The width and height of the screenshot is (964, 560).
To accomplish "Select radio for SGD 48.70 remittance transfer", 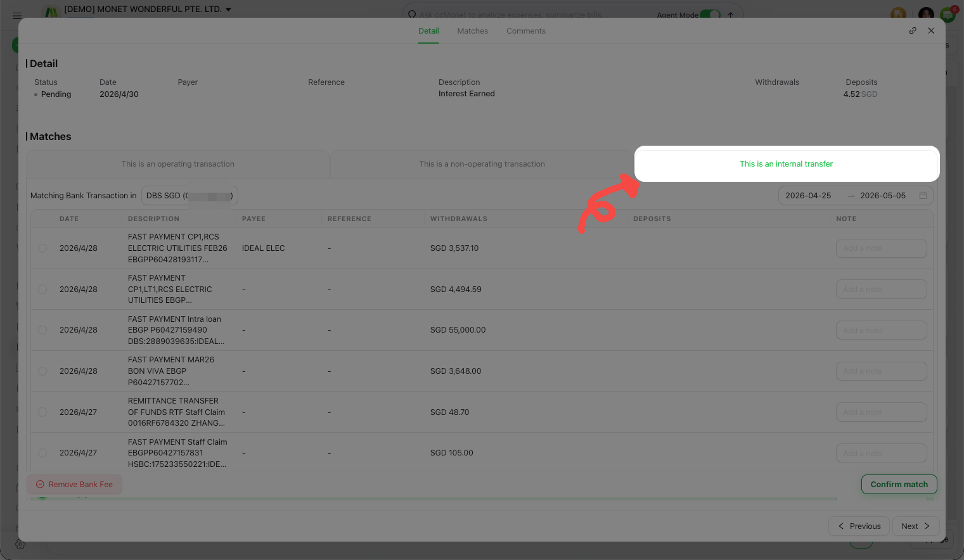I will click(42, 412).
